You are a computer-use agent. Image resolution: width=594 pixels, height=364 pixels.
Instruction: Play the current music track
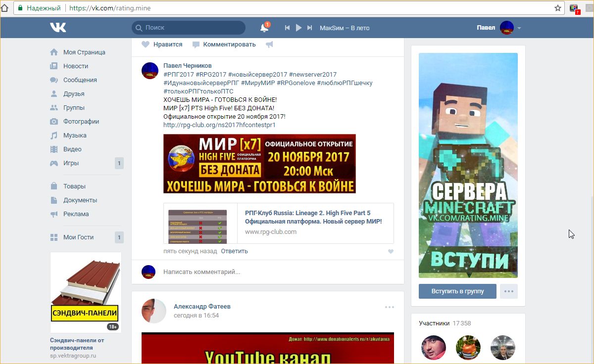click(x=298, y=28)
